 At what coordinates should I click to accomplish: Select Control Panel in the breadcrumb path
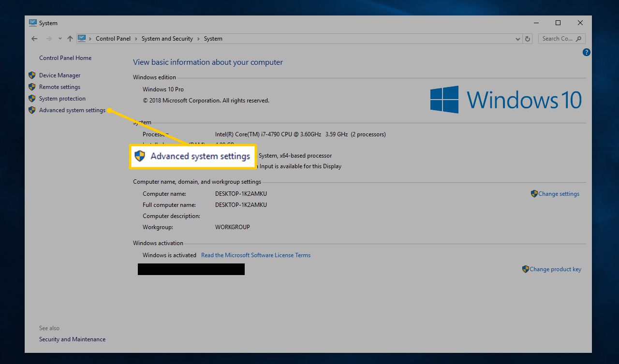point(113,39)
